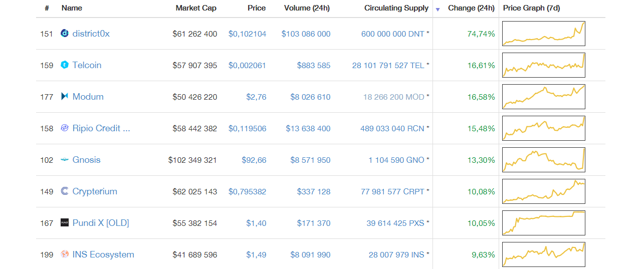644x269 pixels.
Task: Open the Crypterium coin page
Action: point(95,191)
